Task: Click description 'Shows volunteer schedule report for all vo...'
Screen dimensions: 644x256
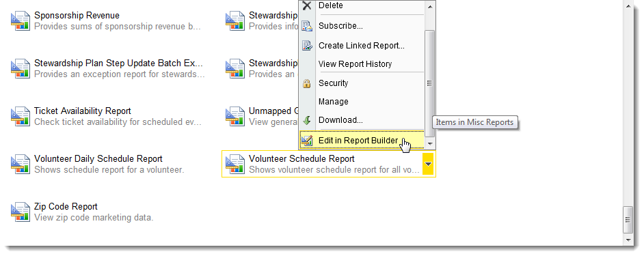Action: coord(334,169)
